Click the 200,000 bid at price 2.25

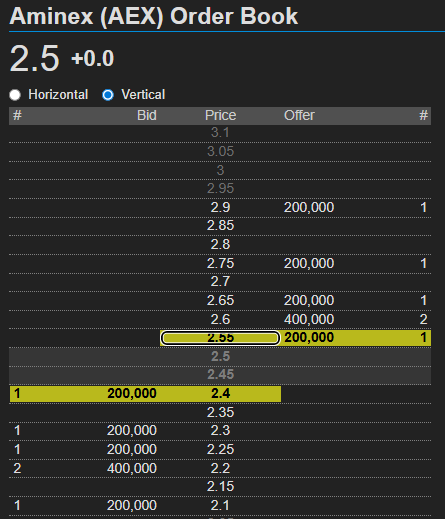132,450
